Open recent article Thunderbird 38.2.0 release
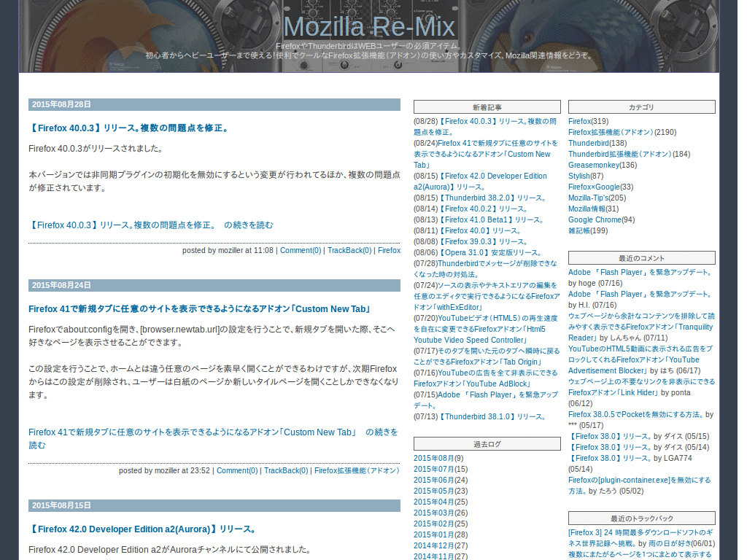The height and width of the screenshot is (560, 747). 492,198
